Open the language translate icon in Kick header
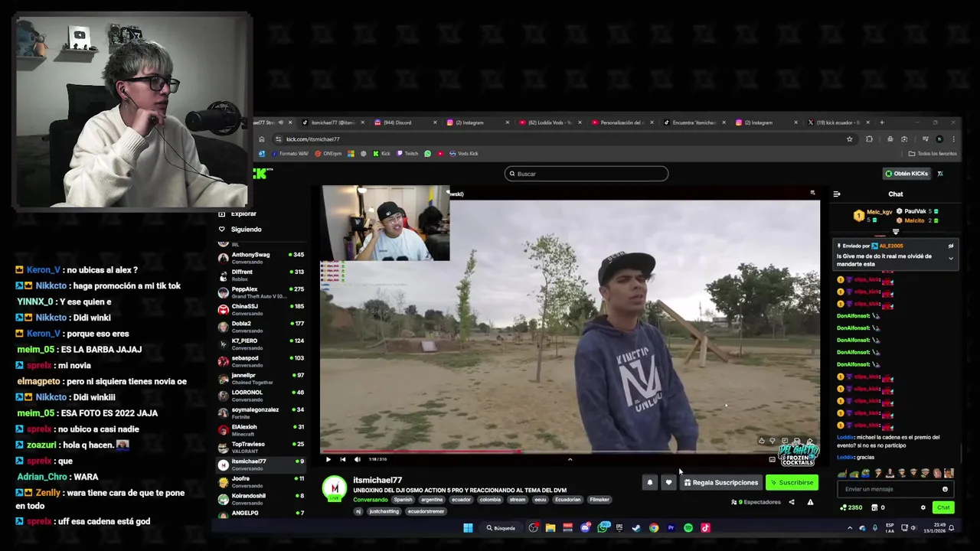 [940, 174]
